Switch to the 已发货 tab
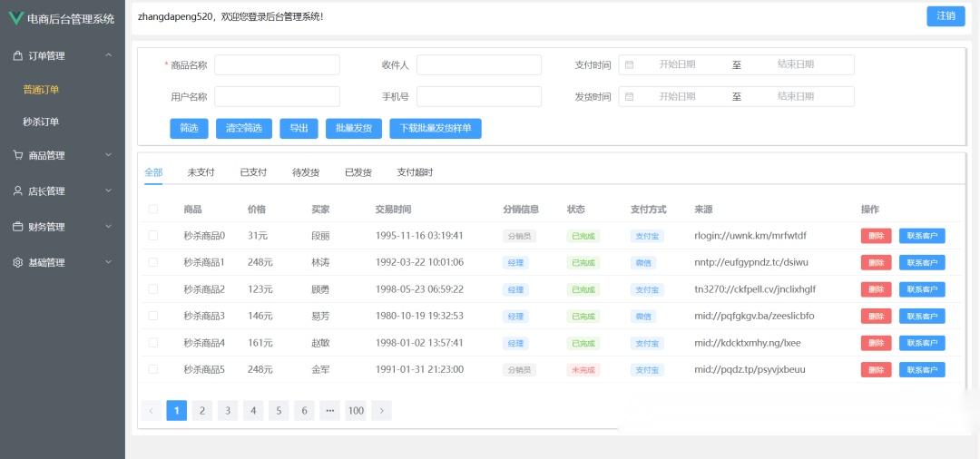Image resolution: width=980 pixels, height=459 pixels. [x=358, y=172]
